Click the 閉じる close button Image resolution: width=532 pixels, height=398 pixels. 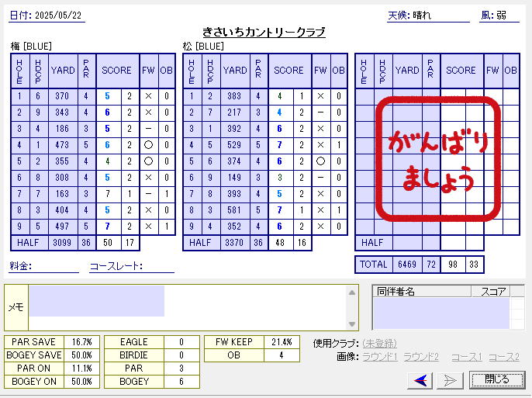click(x=496, y=379)
